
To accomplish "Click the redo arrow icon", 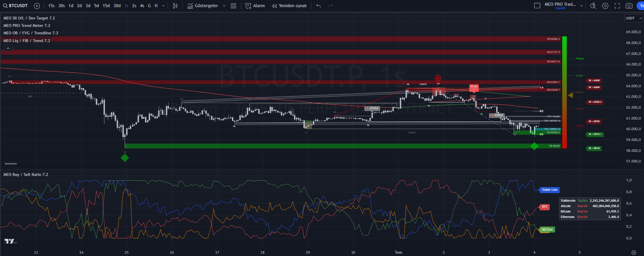I will point(331,6).
